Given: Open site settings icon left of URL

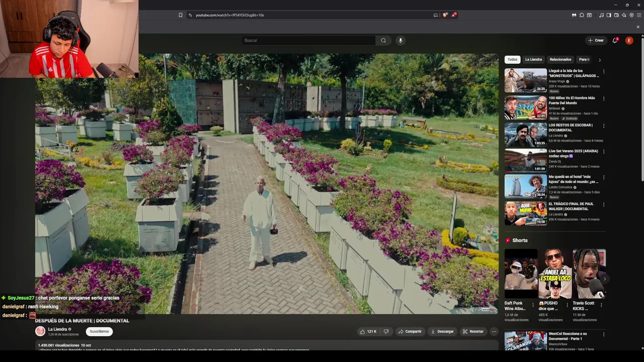Looking at the screenshot, I should coord(190,15).
